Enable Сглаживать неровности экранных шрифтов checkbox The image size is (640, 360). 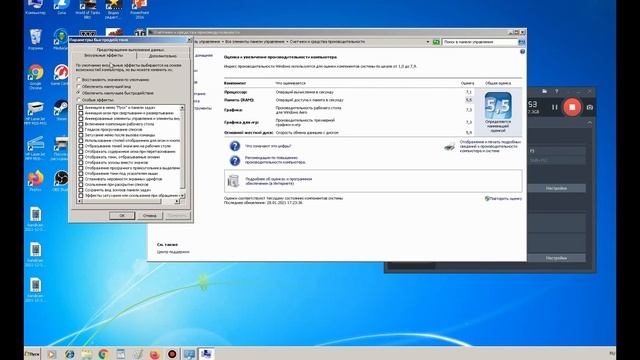pyautogui.click(x=81, y=179)
